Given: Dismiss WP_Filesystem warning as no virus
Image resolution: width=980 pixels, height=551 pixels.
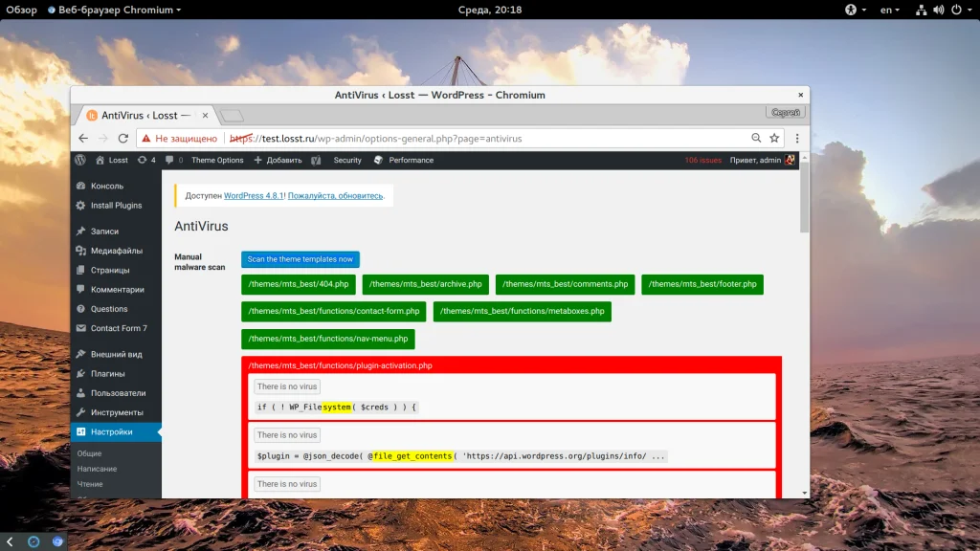Looking at the screenshot, I should (x=287, y=386).
